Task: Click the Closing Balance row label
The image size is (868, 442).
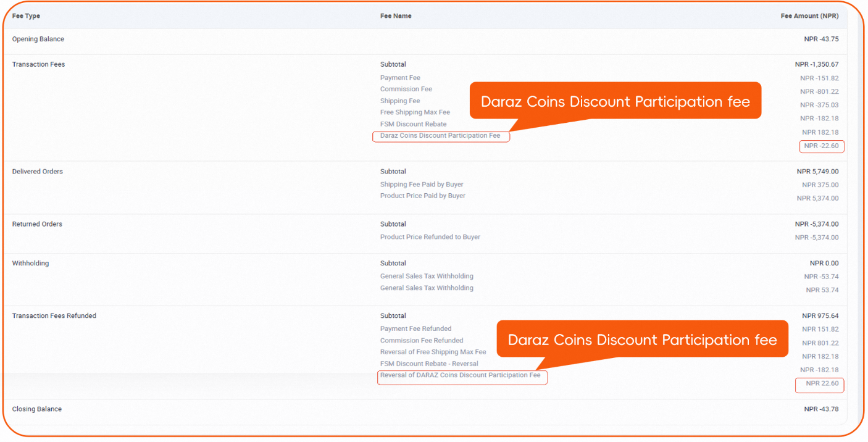Action: 37,409
